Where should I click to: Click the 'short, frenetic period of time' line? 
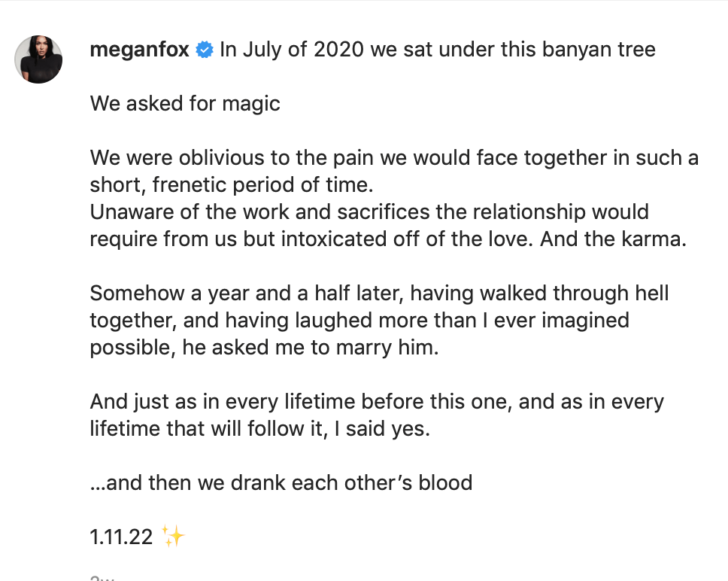231,185
